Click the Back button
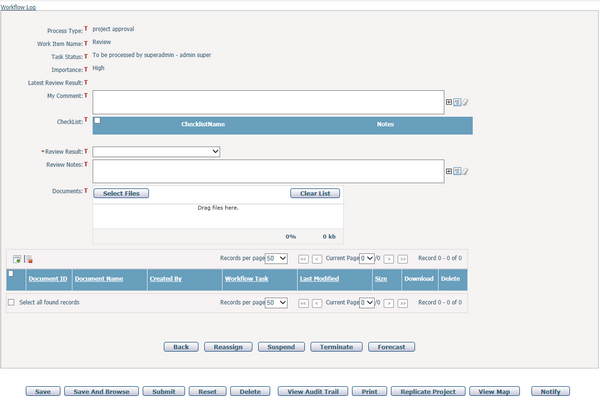 pos(181,347)
